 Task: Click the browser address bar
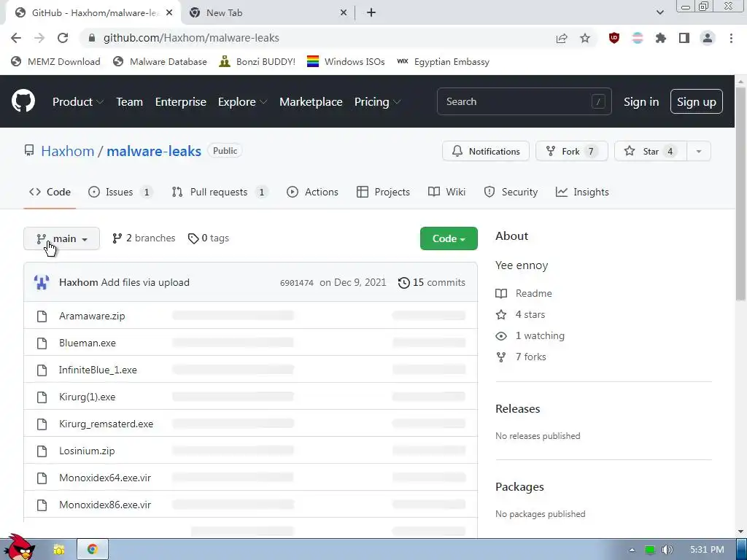click(x=320, y=38)
